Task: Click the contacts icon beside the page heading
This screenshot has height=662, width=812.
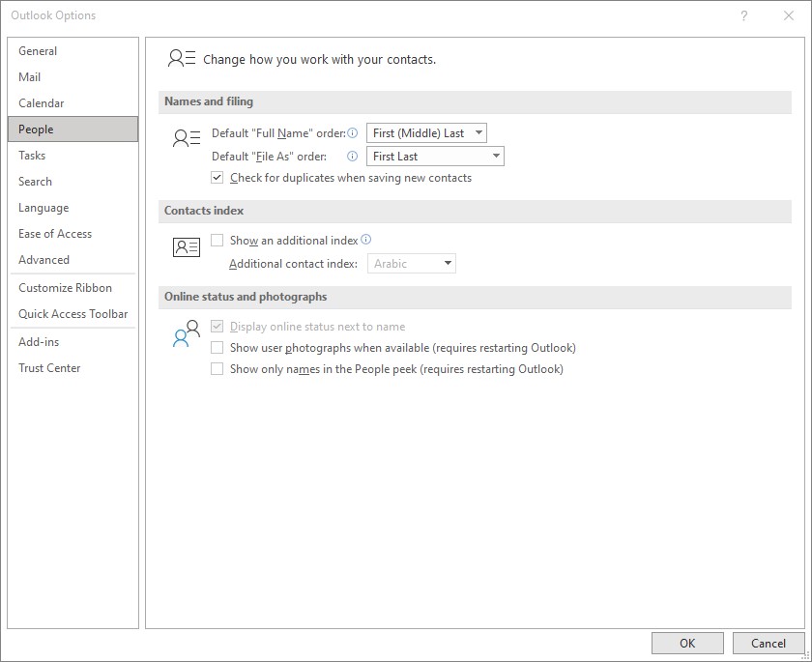Action: 182,59
